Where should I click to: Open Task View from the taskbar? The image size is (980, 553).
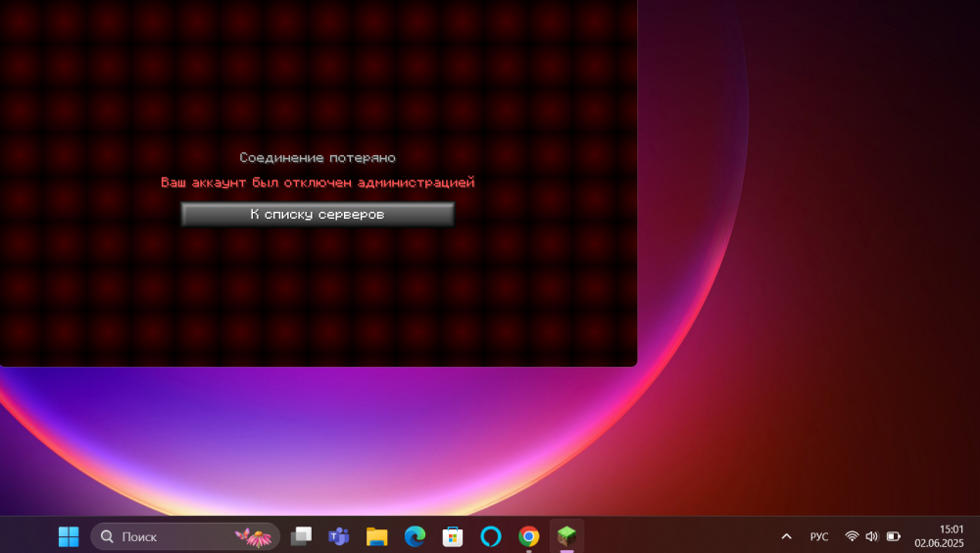[x=301, y=536]
